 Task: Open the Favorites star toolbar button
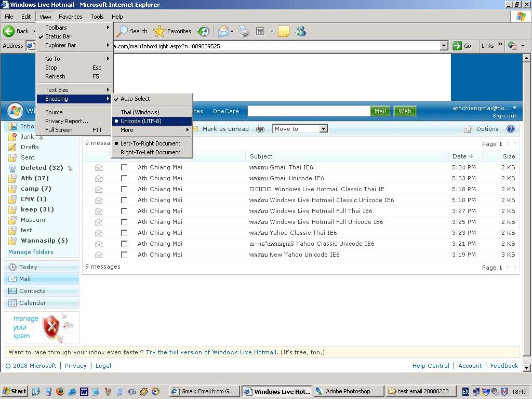pyautogui.click(x=172, y=31)
